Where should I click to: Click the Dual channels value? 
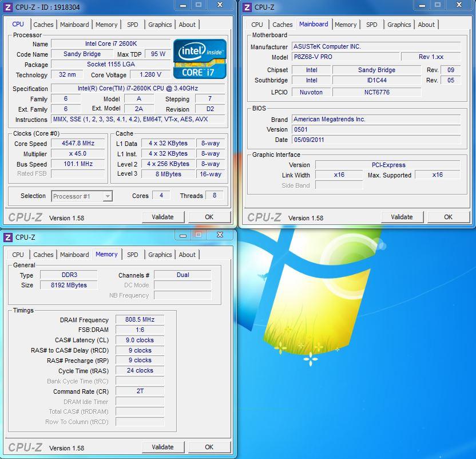point(183,275)
